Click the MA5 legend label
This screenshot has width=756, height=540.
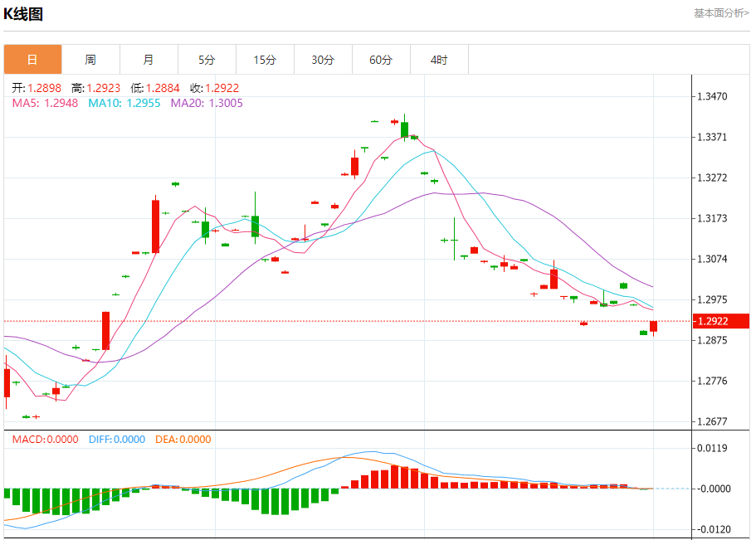46,103
